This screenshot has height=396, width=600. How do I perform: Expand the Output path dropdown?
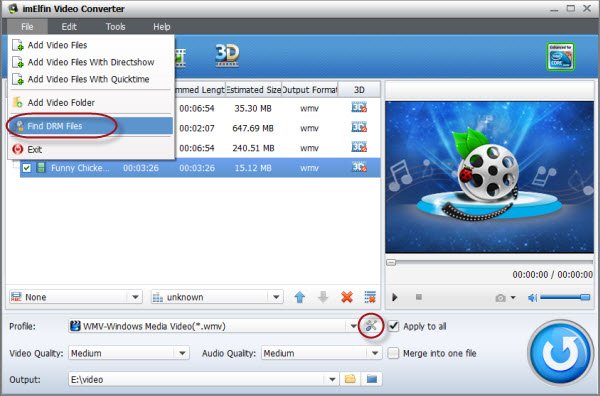tap(332, 380)
